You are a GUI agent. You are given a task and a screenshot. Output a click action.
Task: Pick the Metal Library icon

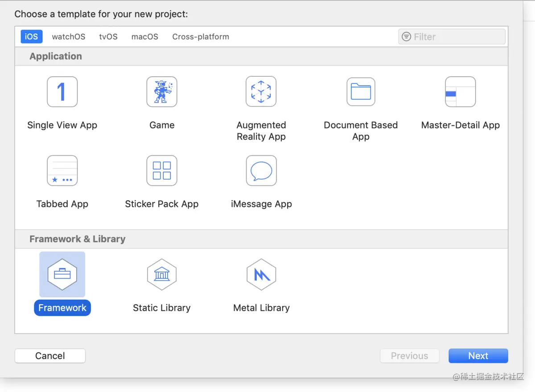point(261,275)
